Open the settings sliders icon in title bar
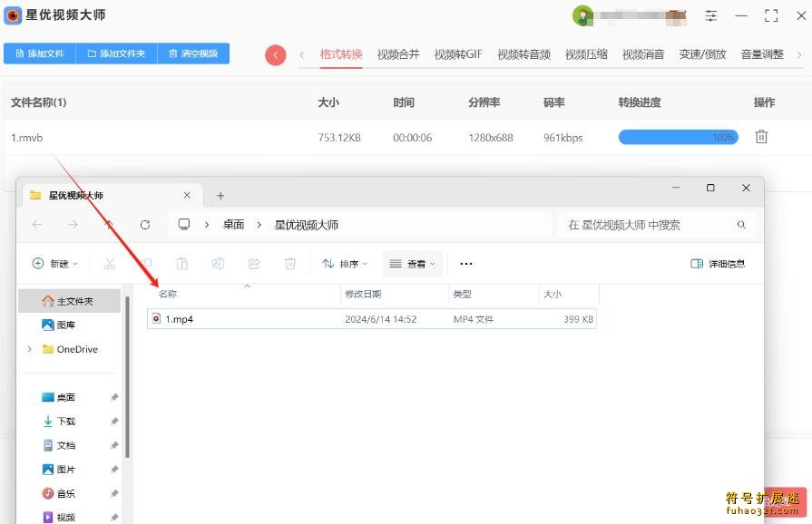 (711, 15)
